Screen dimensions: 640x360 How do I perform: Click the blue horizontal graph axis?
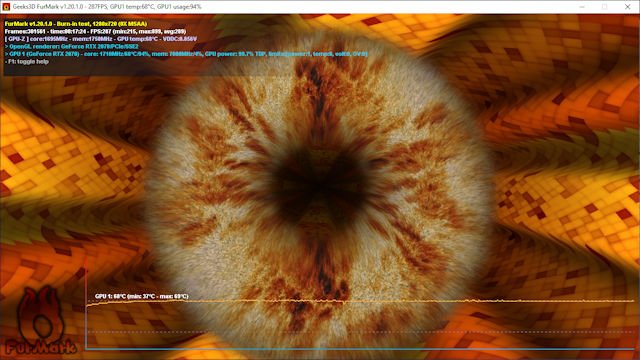(359, 349)
